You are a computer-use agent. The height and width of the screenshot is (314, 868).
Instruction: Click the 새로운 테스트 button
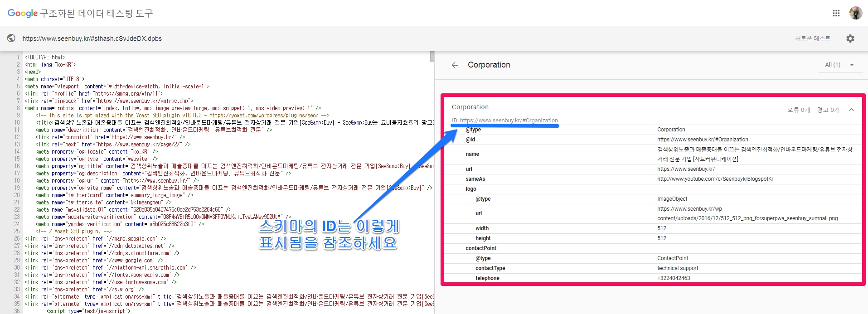tap(813, 39)
